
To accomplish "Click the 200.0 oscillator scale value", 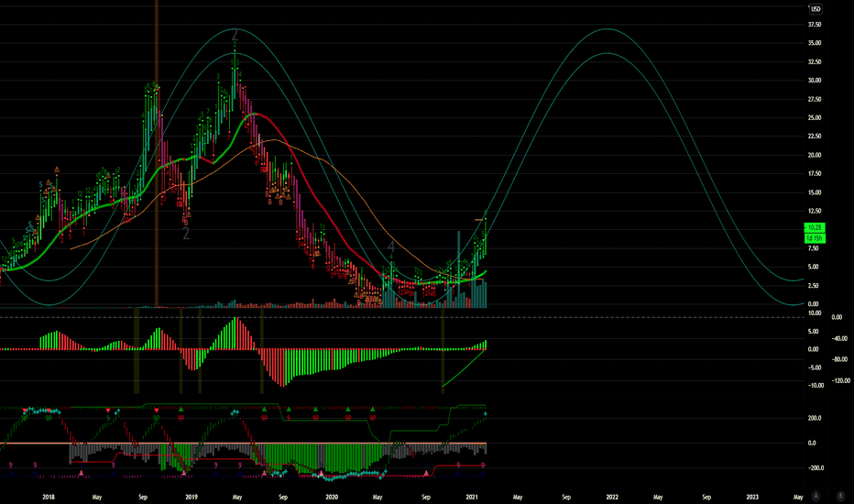I will click(815, 418).
